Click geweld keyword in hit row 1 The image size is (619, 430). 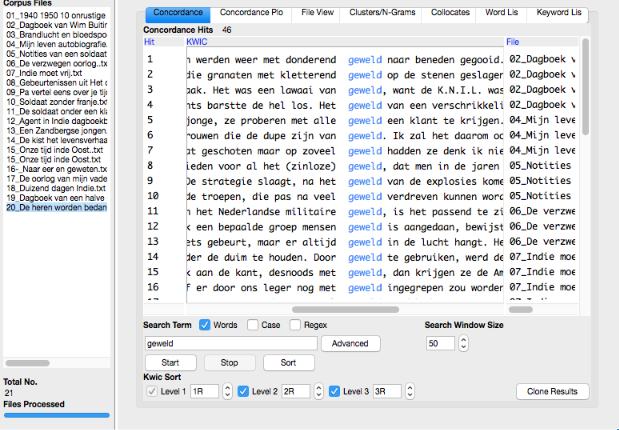click(x=365, y=60)
